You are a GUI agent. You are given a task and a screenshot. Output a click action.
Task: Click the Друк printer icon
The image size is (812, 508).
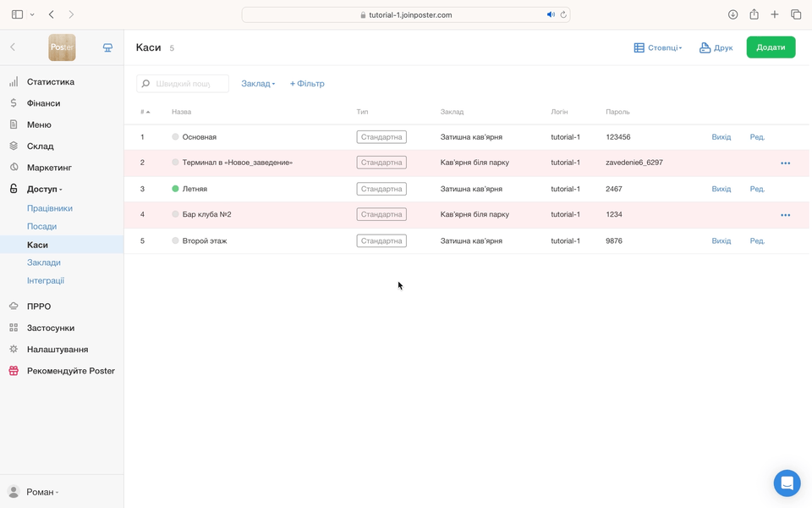point(705,48)
